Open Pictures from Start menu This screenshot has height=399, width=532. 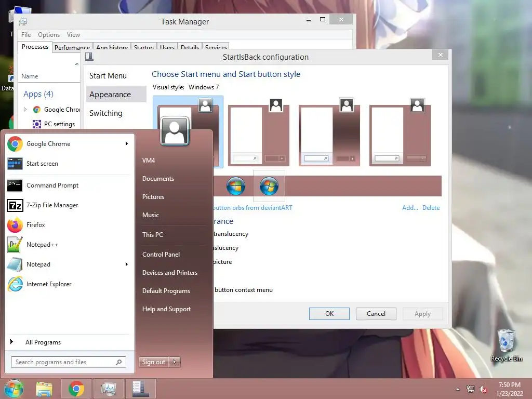[x=153, y=197]
